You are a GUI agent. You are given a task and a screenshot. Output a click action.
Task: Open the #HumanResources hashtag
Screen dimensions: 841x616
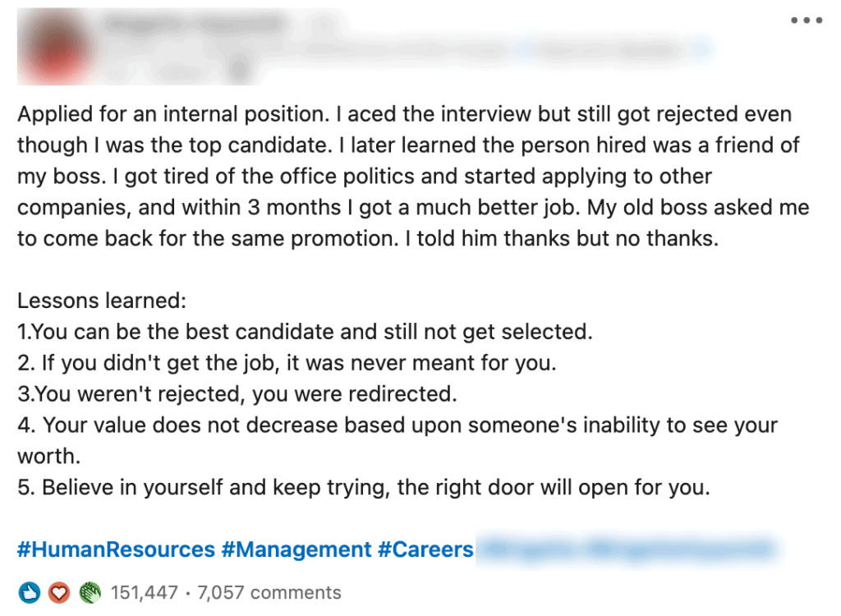point(116,549)
